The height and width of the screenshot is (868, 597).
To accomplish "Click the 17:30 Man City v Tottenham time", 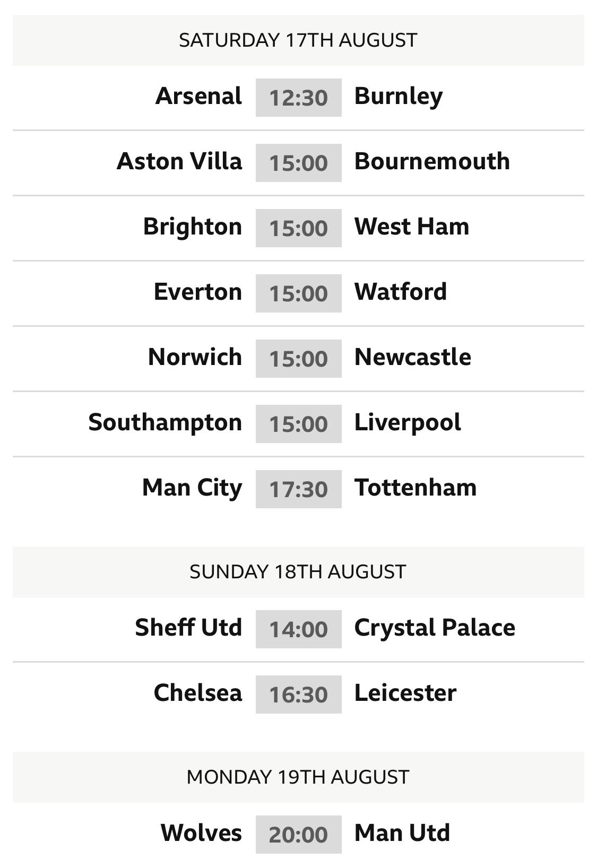I will click(298, 489).
